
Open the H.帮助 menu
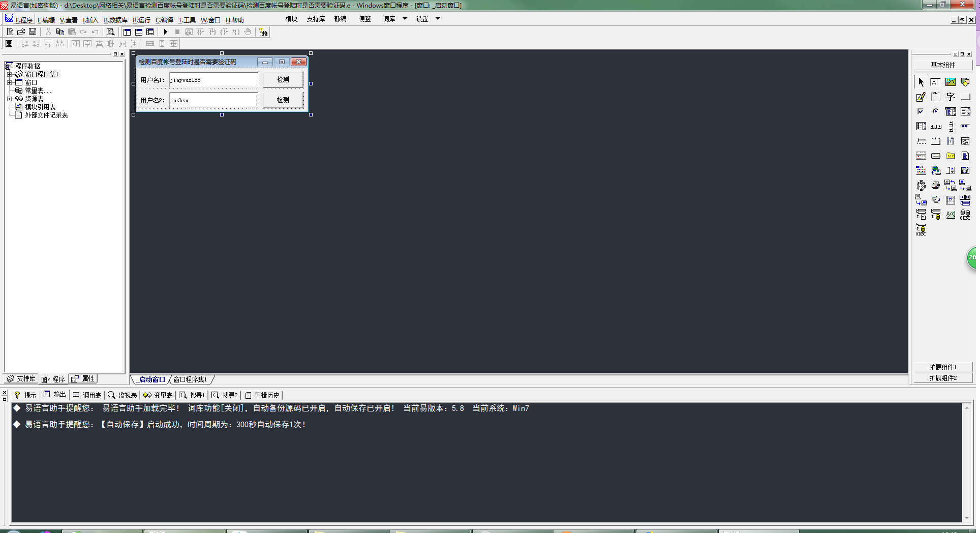point(235,20)
